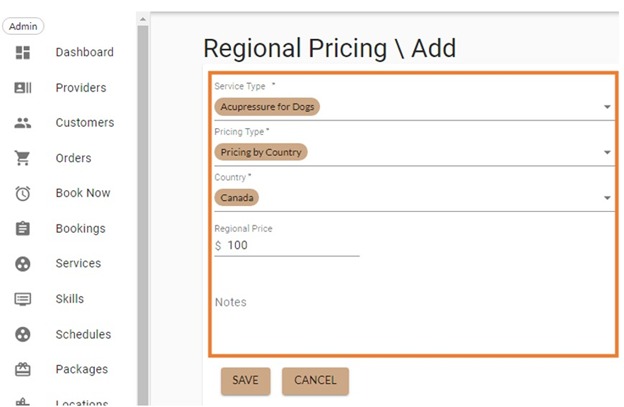The height and width of the screenshot is (407, 624).
Task: Click the Customers people icon
Action: [x=23, y=123]
